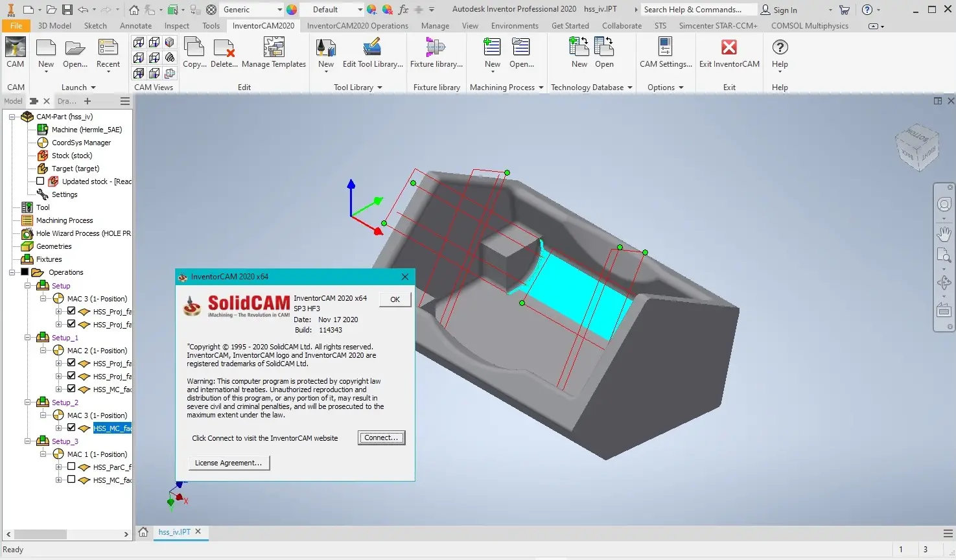This screenshot has width=956, height=560.
Task: Collapse the Setup_3 node
Action: [x=27, y=441]
